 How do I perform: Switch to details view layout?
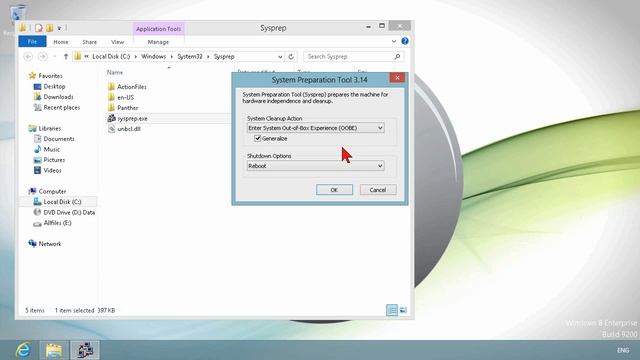point(392,310)
